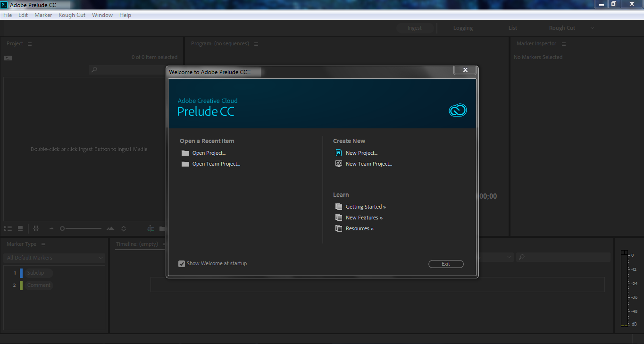Click the Resources document icon
Screen dimensions: 644x344
coord(338,228)
